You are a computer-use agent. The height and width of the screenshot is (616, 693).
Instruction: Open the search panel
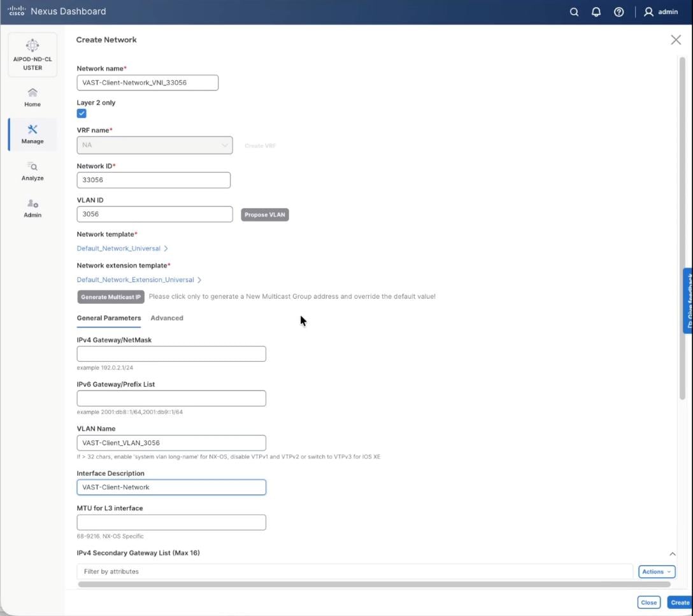click(573, 11)
